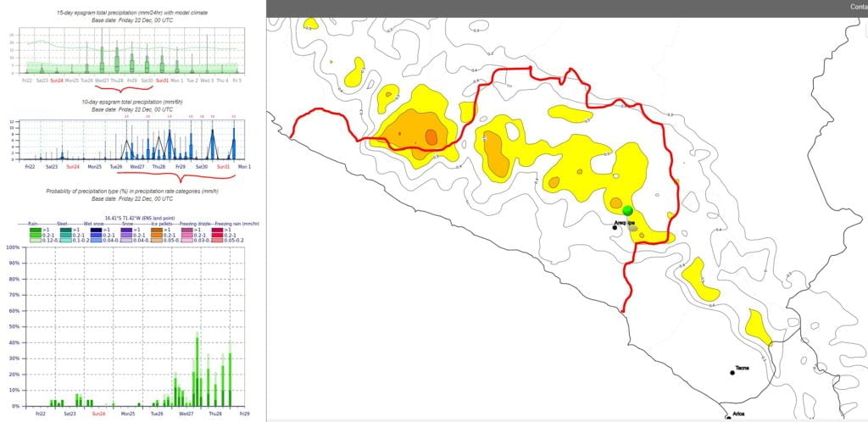Click the Freezing rain >1 legend swatch
The width and height of the screenshot is (868, 422).
click(x=218, y=230)
